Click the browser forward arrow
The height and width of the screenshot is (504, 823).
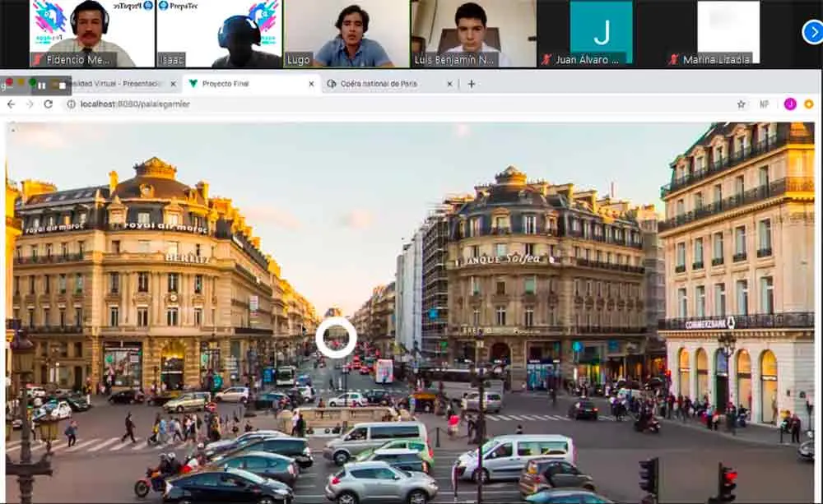pos(29,104)
